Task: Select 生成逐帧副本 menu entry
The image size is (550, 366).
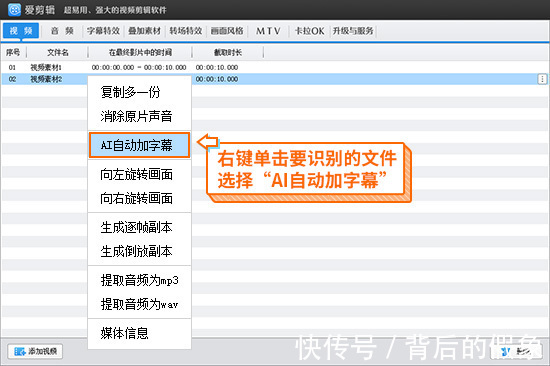Action: 139,227
